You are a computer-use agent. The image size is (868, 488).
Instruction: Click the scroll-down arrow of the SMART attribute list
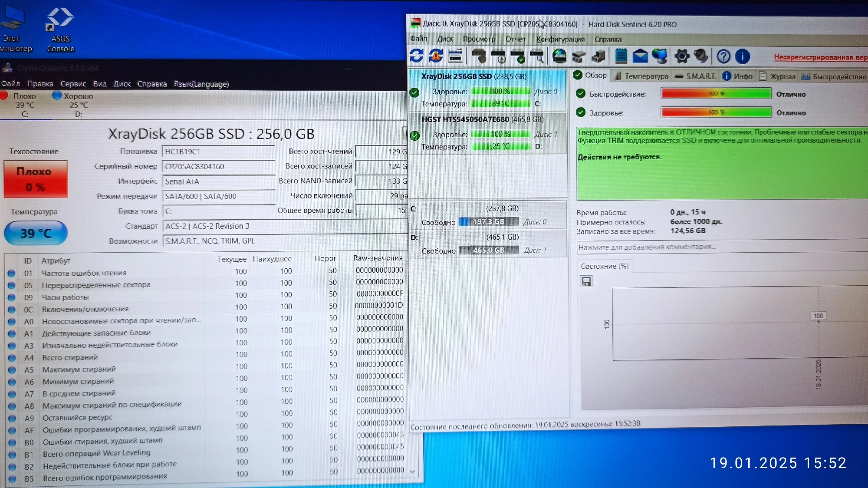pos(412,471)
